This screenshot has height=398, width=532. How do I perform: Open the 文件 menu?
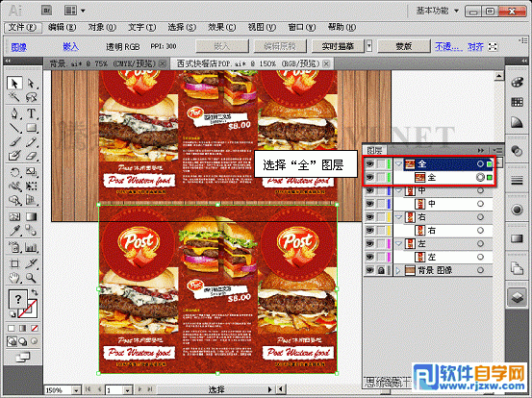(22, 27)
